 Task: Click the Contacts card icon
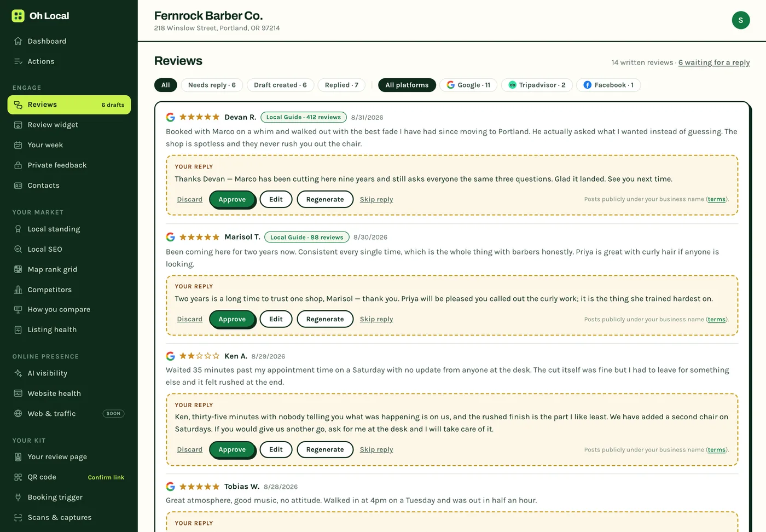click(x=18, y=186)
